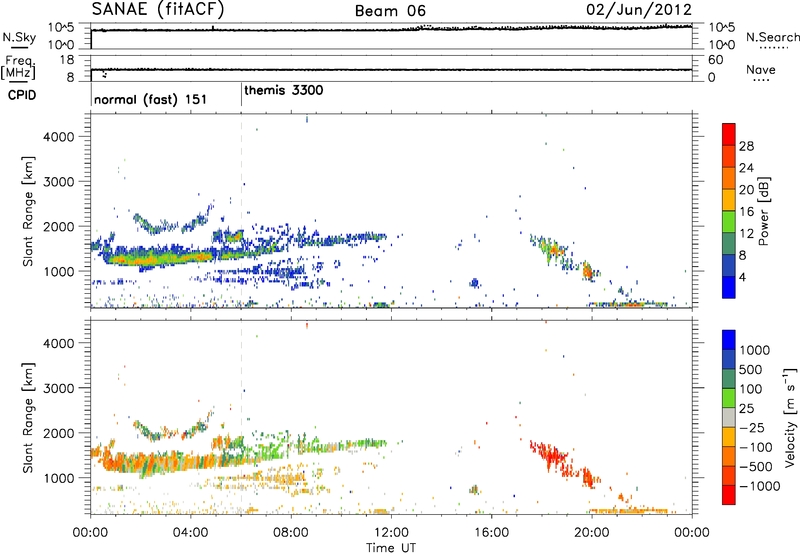The image size is (800, 554).
Task: Click the blue bottom of Power colorbar
Action: [729, 287]
